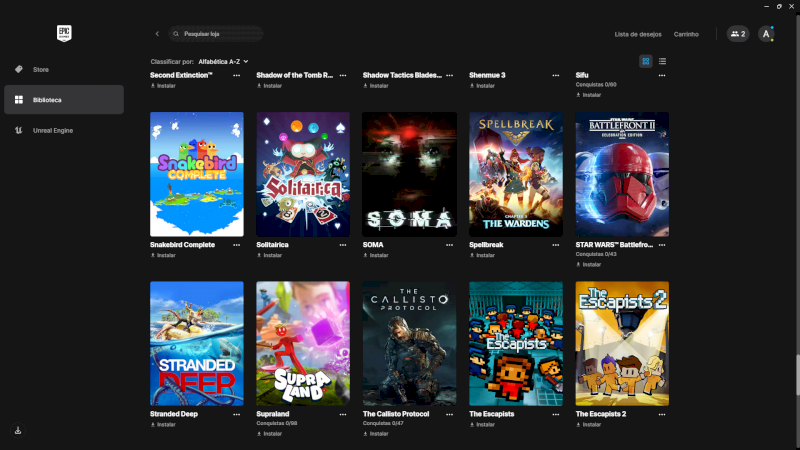Viewport: 800px width, 450px height.
Task: Open options menu for Shadow of the Tomb Raider
Action: coord(343,75)
